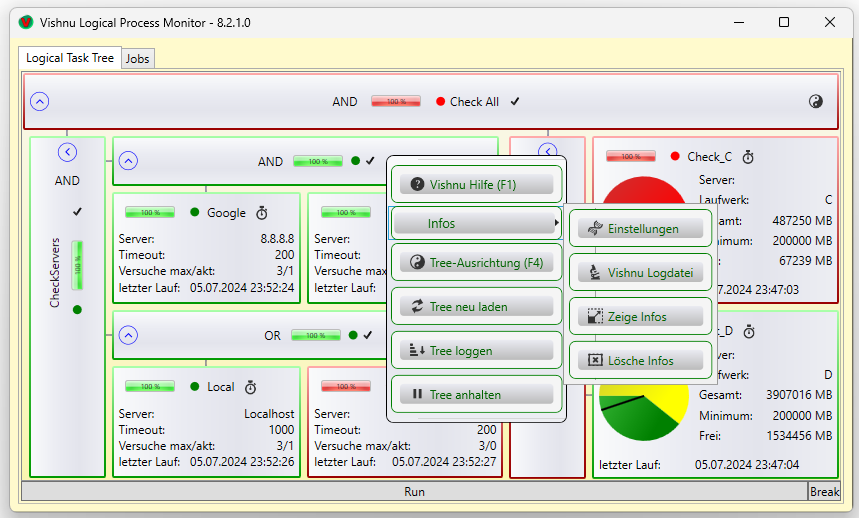This screenshot has height=518, width=859.
Task: Click the red status dot before Check_C
Action: (x=675, y=157)
